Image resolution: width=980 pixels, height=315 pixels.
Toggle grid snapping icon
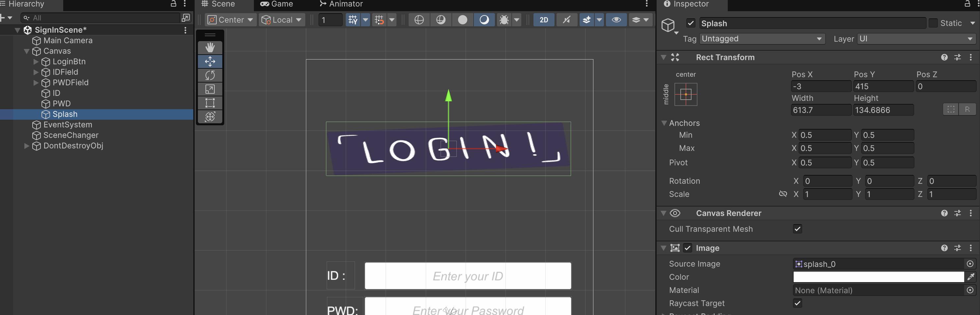pos(379,20)
